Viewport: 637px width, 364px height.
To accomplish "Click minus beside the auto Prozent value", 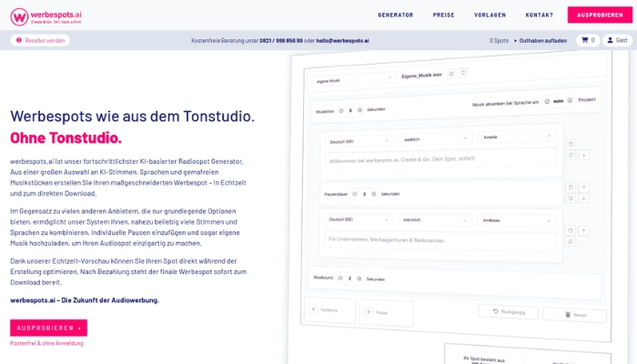I will click(x=547, y=101).
